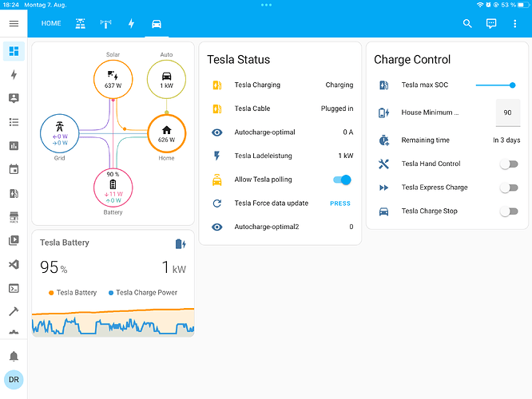532x399 pixels.
Task: Click Autocharge-optimal2 eye icon
Action: (217, 227)
